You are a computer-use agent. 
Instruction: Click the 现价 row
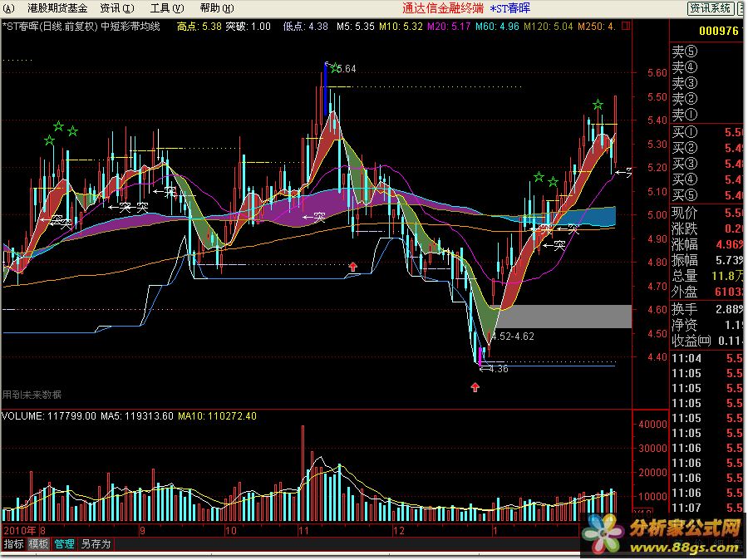(x=707, y=213)
